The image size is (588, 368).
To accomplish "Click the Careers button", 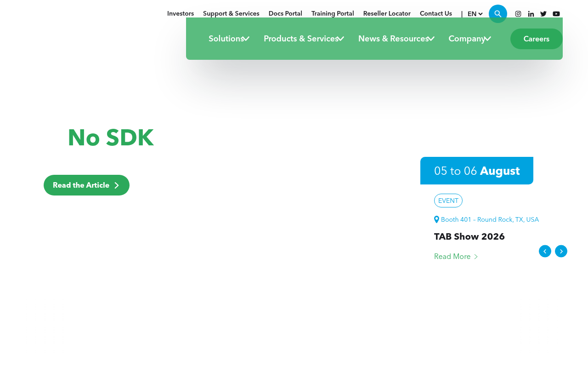I will 537,39.
